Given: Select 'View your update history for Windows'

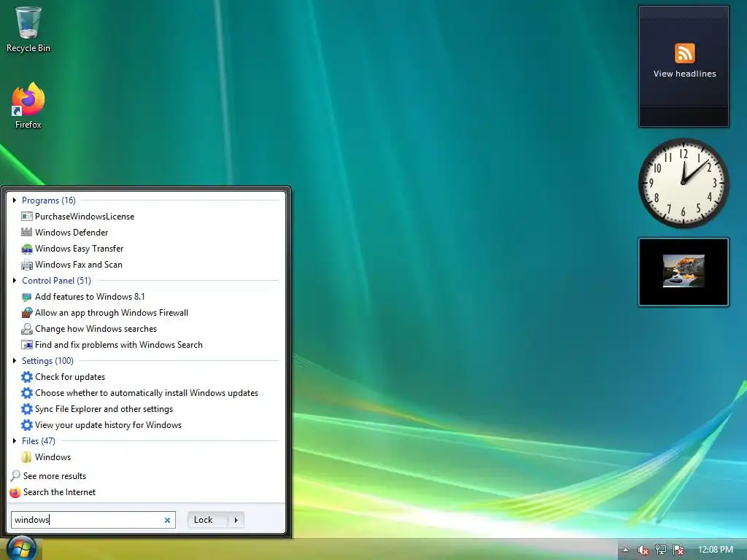Looking at the screenshot, I should pos(108,425).
